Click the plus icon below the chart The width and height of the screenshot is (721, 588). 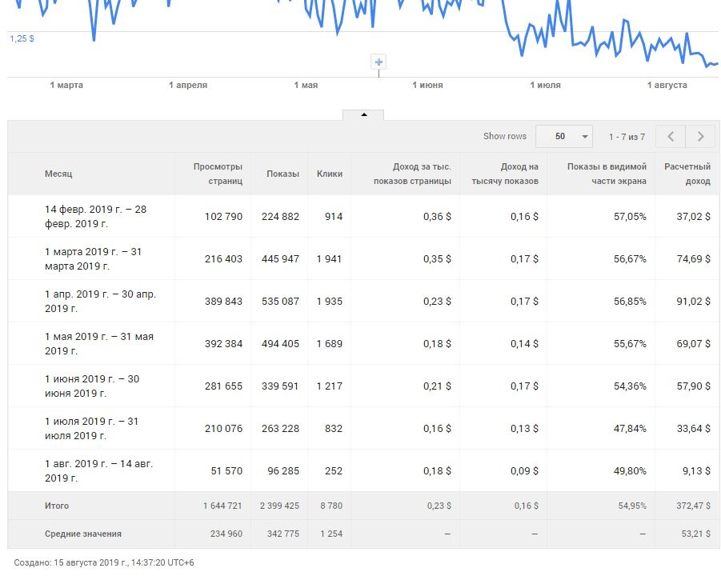379,62
